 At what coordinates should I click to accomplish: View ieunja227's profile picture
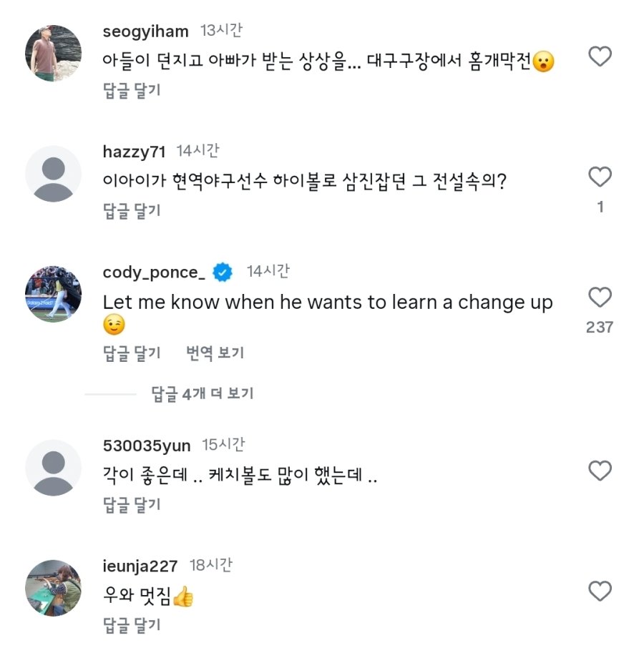54,588
